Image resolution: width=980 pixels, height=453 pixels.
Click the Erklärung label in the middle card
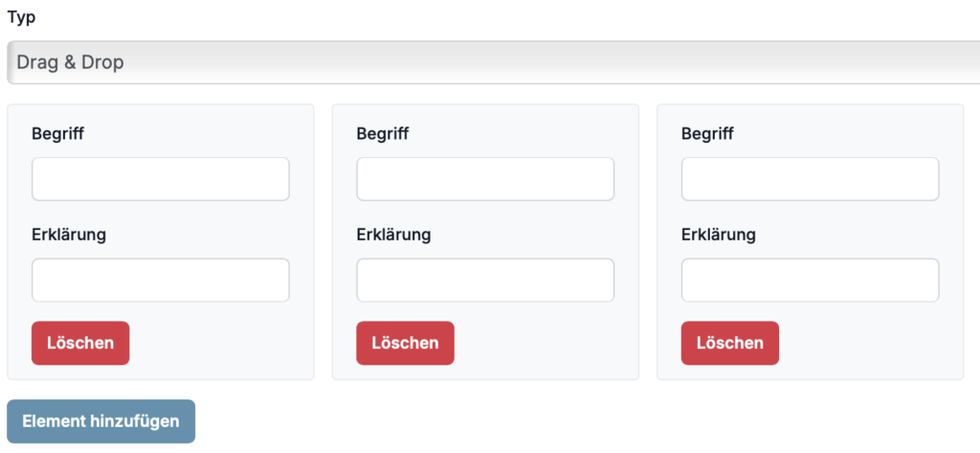click(393, 235)
